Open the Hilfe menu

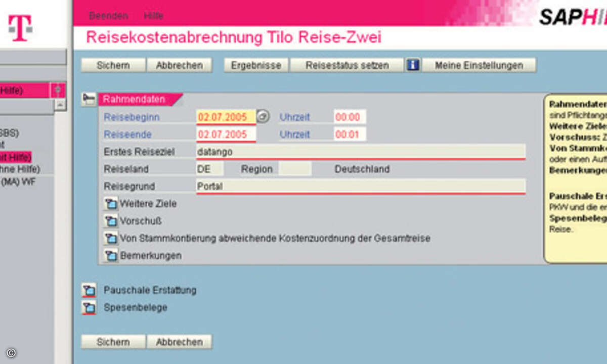coord(153,16)
